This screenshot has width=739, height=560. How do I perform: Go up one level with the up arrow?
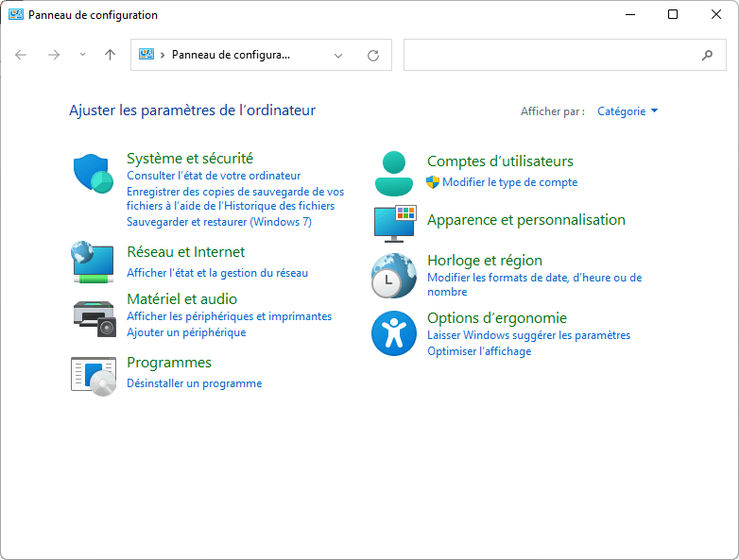click(x=110, y=55)
